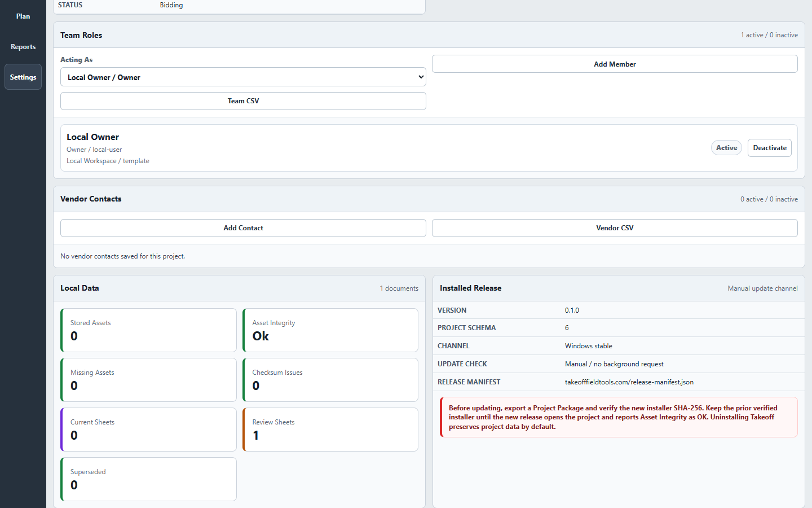Click 'No vendor contacts saved' message
Screen dimensions: 812x508
pyautogui.click(x=122, y=256)
